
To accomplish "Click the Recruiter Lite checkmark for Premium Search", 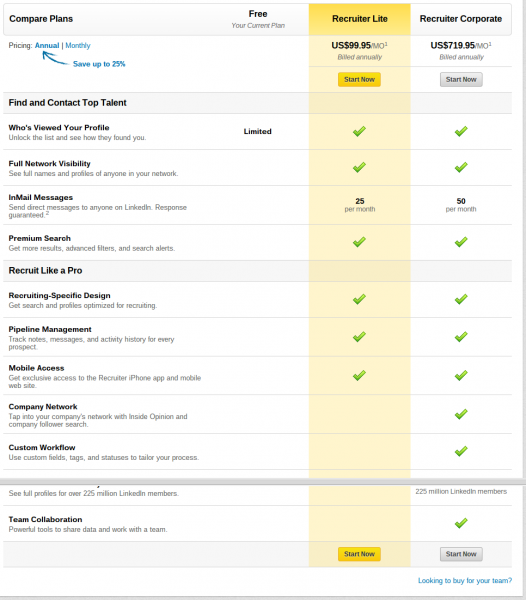I will pos(359,242).
